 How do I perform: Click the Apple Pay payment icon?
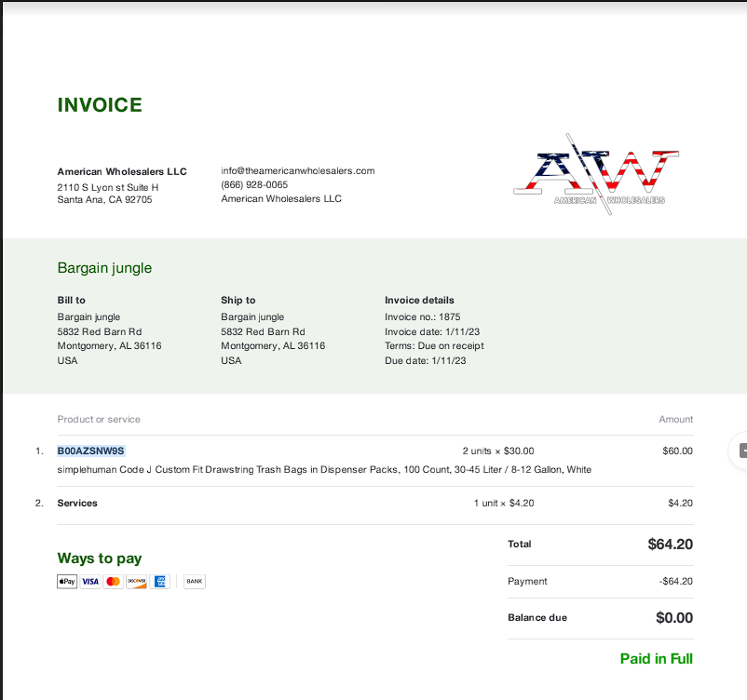point(67,582)
